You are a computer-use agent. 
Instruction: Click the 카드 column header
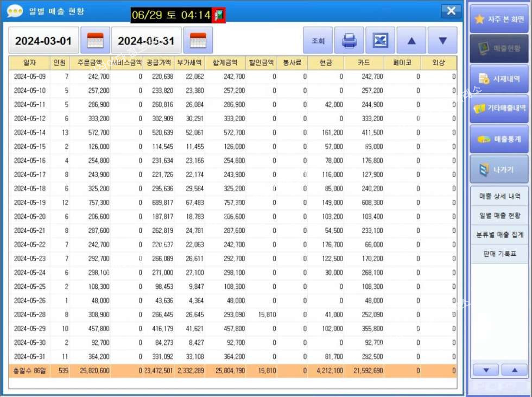pyautogui.click(x=364, y=62)
